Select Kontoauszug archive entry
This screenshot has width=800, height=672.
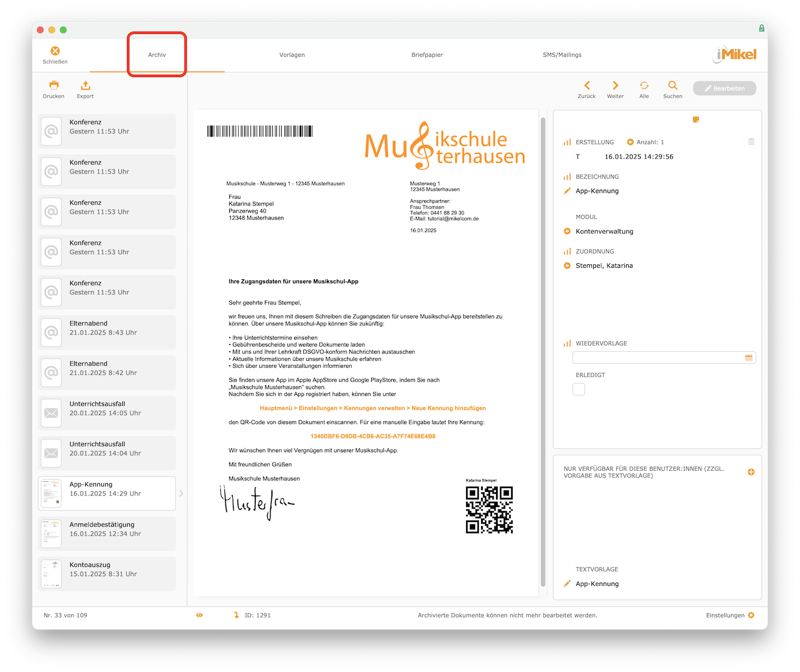click(107, 574)
